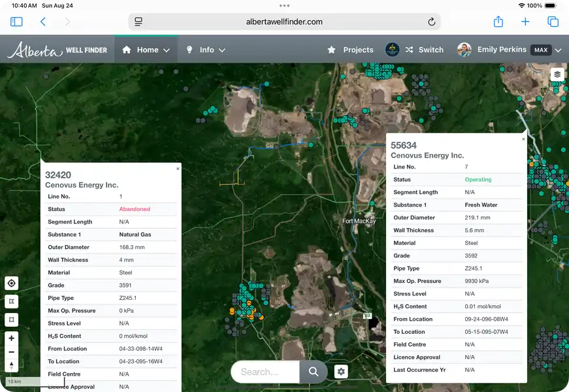Image resolution: width=569 pixels, height=392 pixels.
Task: Click the organization badge icon beside Switch
Action: point(392,50)
